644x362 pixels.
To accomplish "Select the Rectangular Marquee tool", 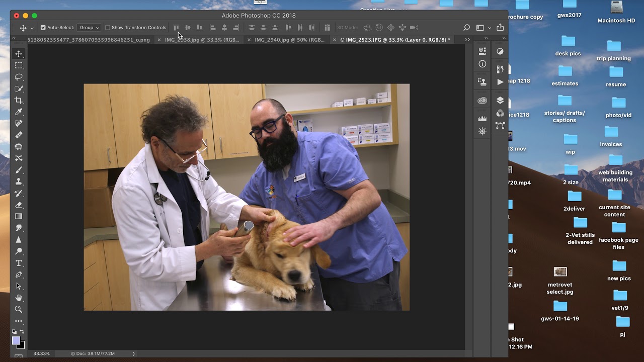I will (19, 65).
